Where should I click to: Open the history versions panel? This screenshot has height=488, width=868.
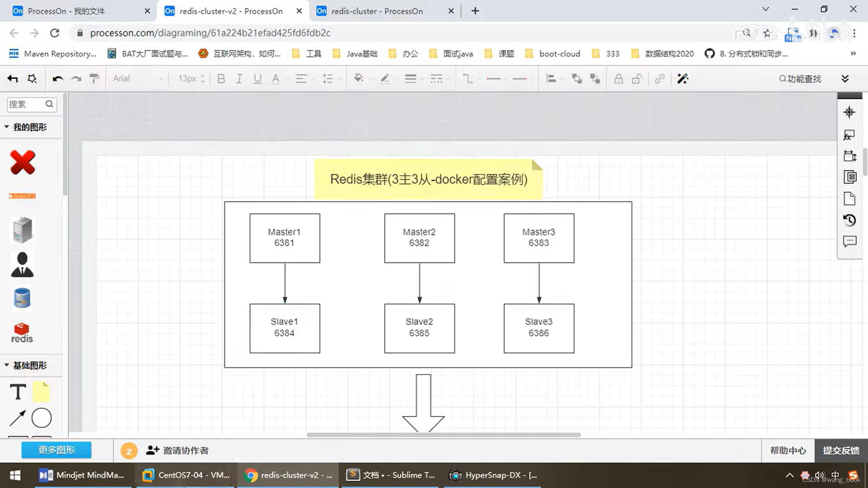tap(850, 220)
